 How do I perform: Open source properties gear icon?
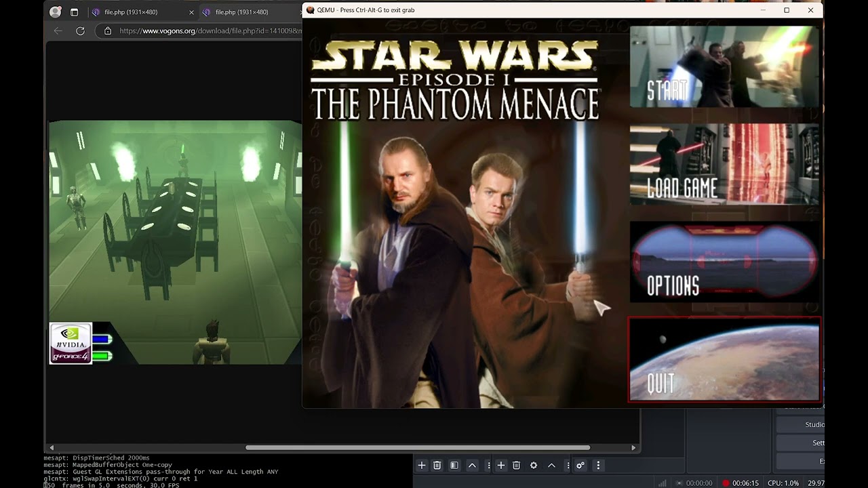coord(534,465)
